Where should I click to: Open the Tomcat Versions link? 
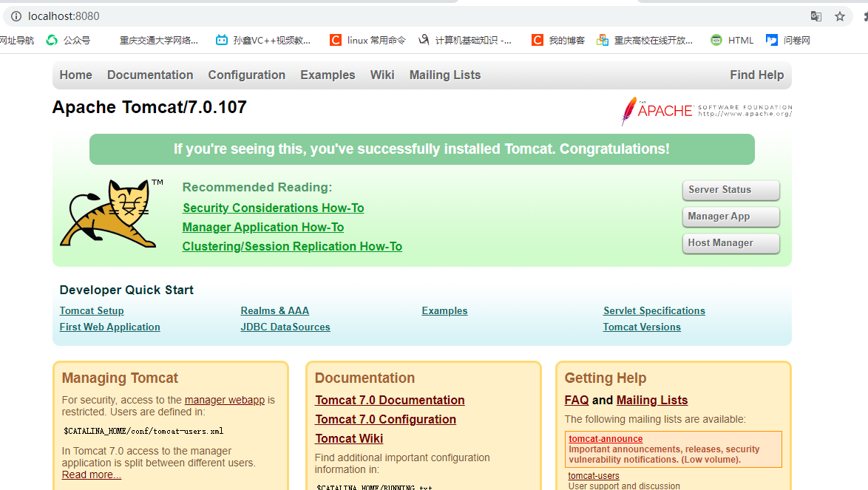642,327
